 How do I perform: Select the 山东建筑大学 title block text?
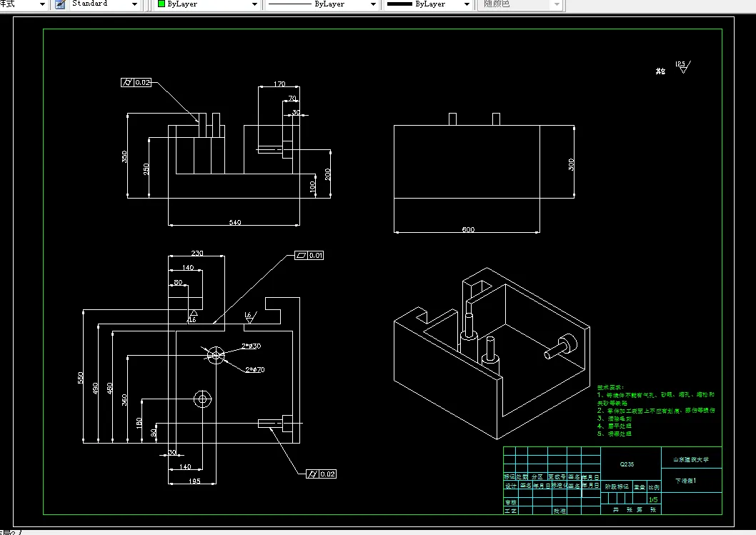(691, 459)
